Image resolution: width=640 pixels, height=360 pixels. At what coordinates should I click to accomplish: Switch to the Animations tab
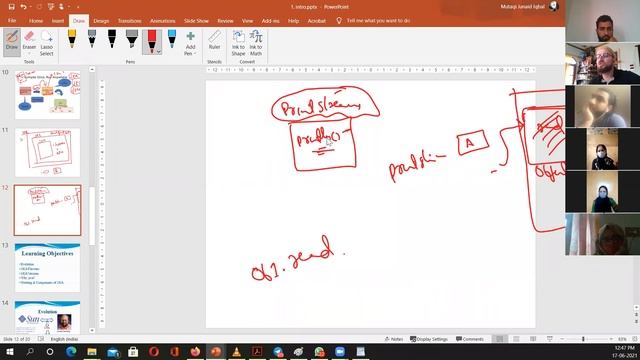[x=162, y=20]
